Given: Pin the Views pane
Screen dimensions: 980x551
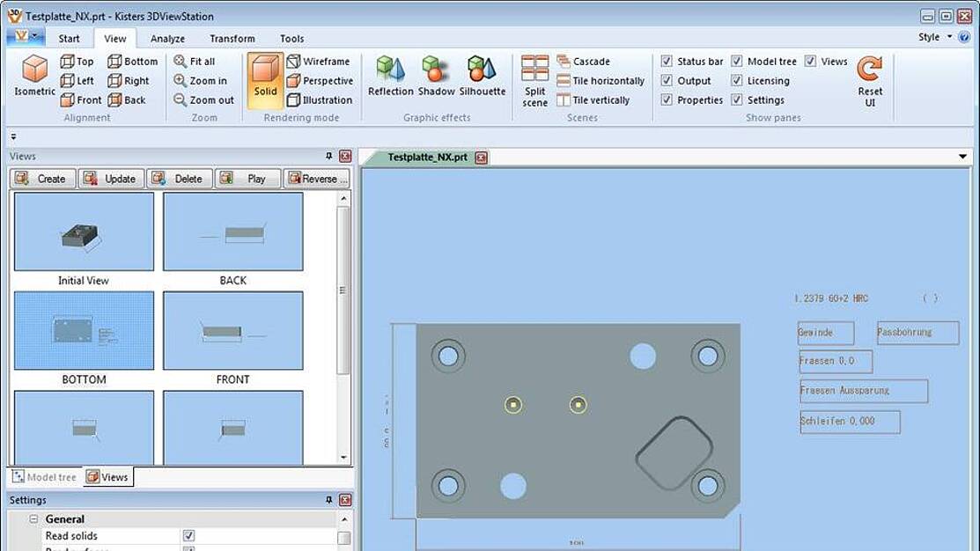Looking at the screenshot, I should tap(328, 156).
